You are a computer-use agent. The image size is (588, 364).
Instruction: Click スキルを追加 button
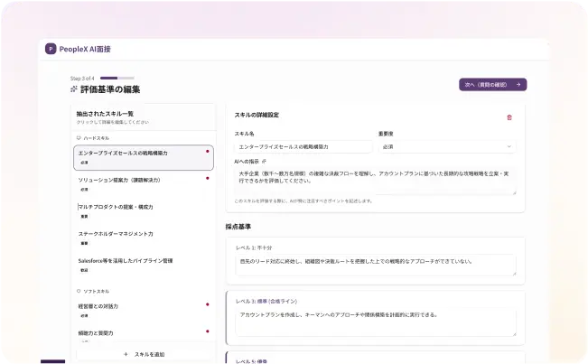(144, 354)
